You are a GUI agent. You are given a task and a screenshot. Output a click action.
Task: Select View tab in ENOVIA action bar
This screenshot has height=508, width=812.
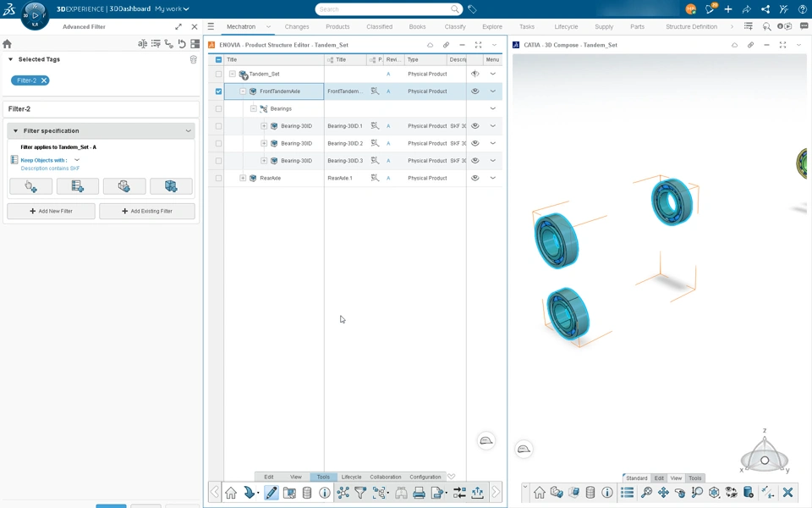point(296,477)
